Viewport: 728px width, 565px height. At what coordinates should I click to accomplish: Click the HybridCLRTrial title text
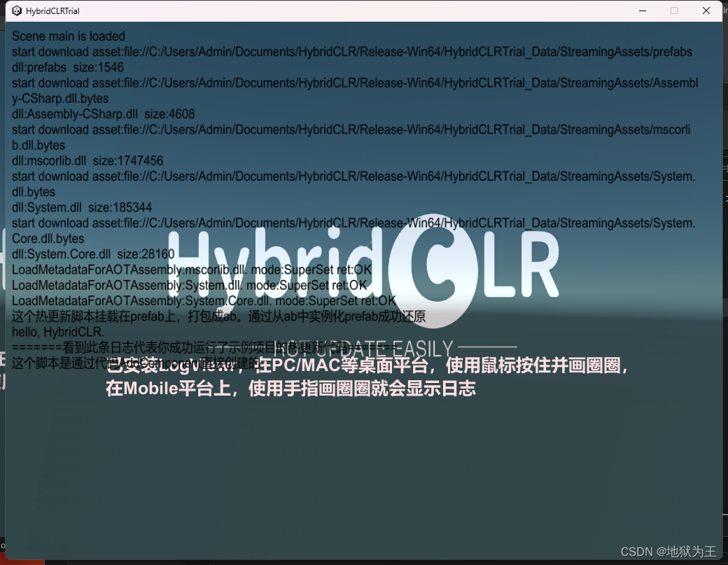pos(53,11)
